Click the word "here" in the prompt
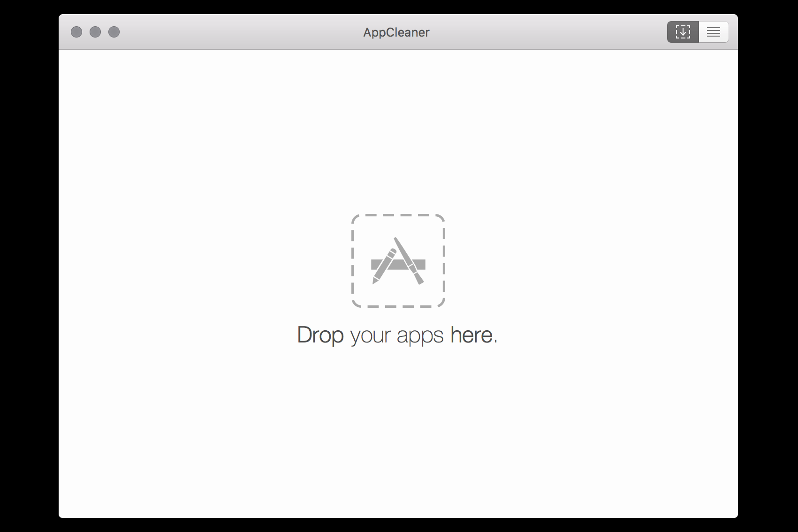 tap(471, 335)
